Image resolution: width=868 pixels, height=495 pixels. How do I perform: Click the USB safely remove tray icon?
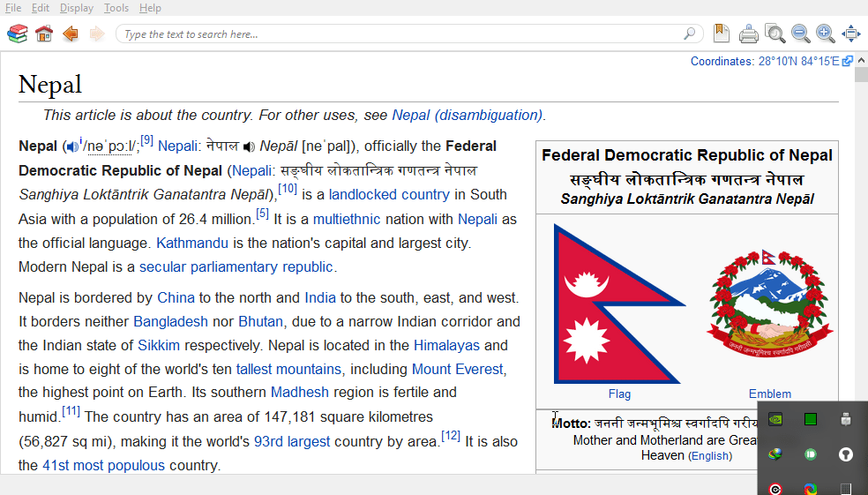pos(845,419)
